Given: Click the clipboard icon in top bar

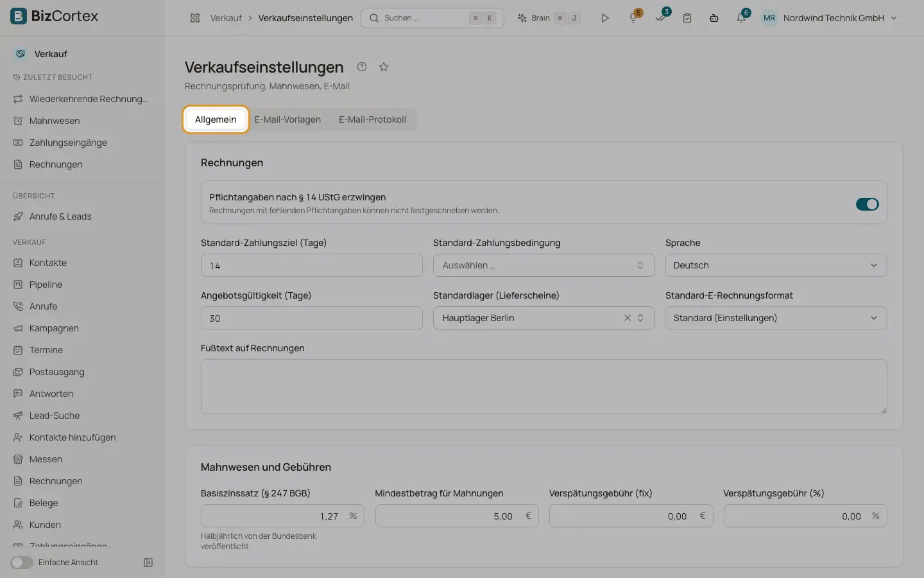Looking at the screenshot, I should tap(687, 18).
